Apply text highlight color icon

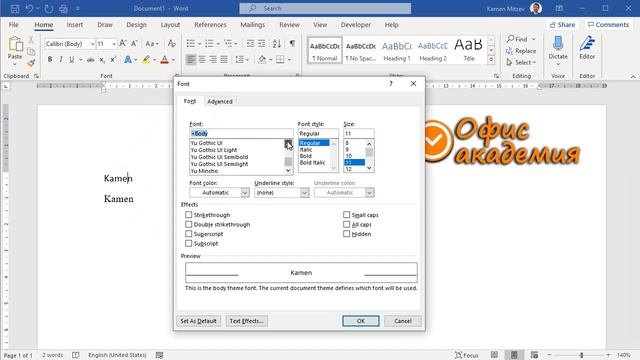(x=146, y=60)
